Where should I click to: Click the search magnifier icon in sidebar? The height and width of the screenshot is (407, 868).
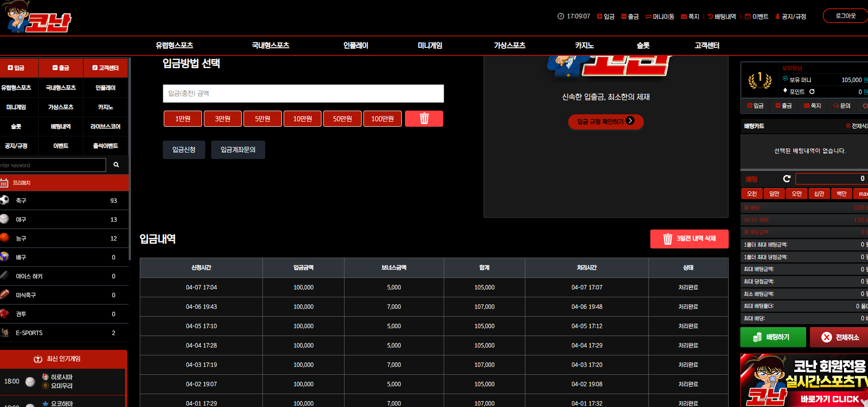116,165
